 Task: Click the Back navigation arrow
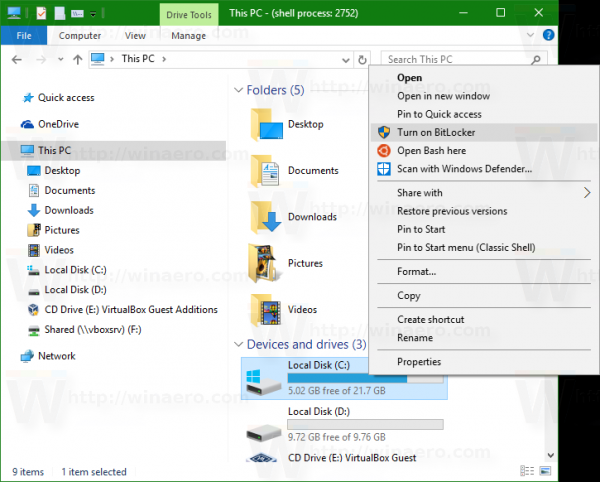[x=16, y=60]
